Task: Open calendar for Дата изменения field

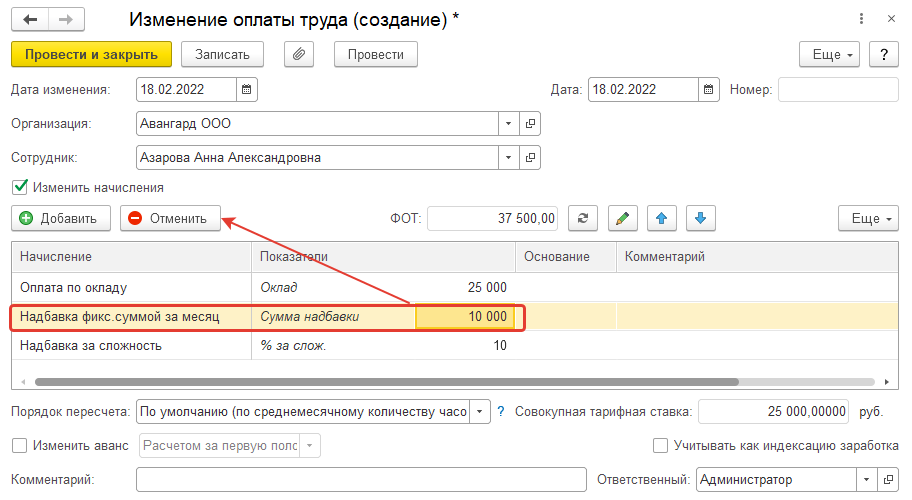Action: (247, 90)
